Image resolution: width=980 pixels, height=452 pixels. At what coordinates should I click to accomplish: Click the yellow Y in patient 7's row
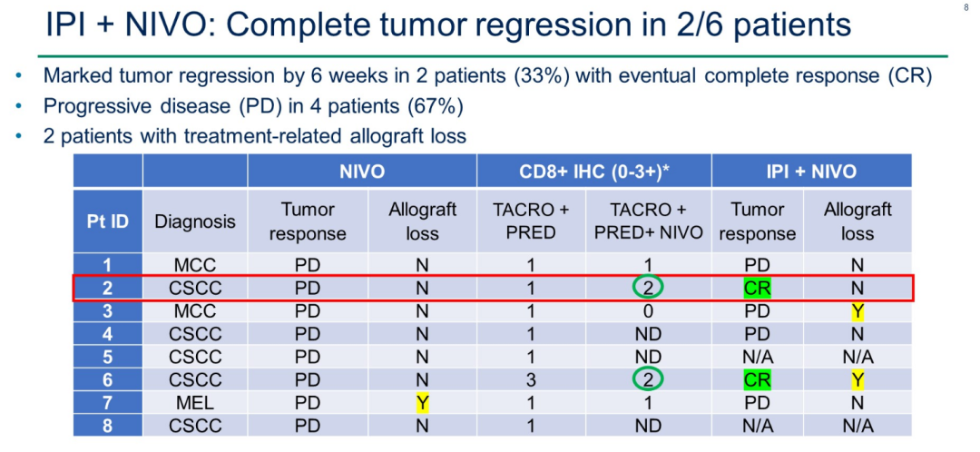click(x=422, y=402)
